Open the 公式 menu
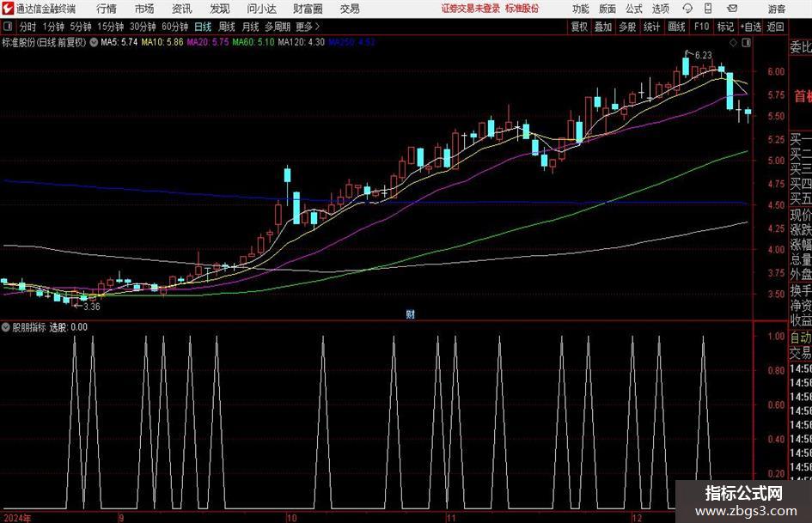The width and height of the screenshot is (812, 523). pos(634,9)
